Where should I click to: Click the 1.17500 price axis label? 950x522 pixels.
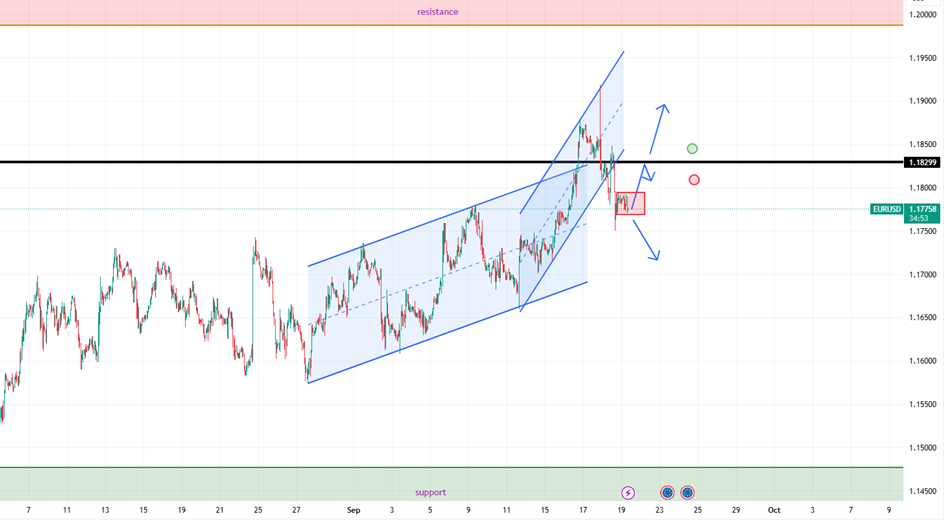point(922,231)
